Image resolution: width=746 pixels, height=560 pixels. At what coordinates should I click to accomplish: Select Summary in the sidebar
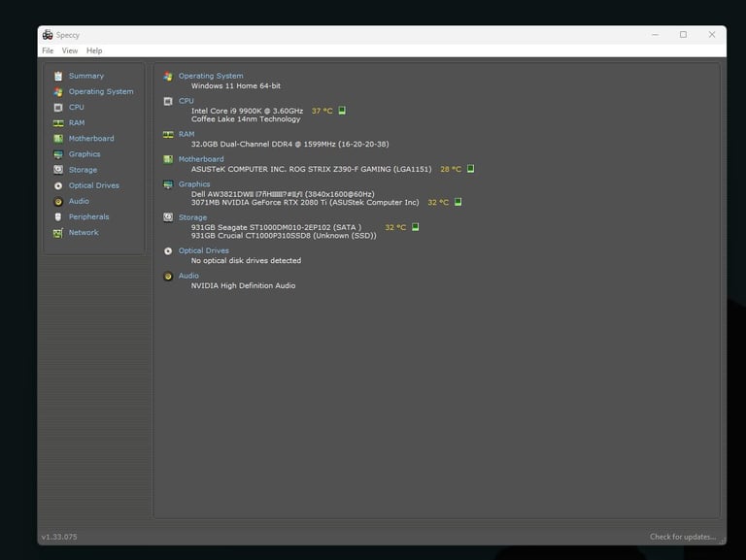tap(86, 76)
